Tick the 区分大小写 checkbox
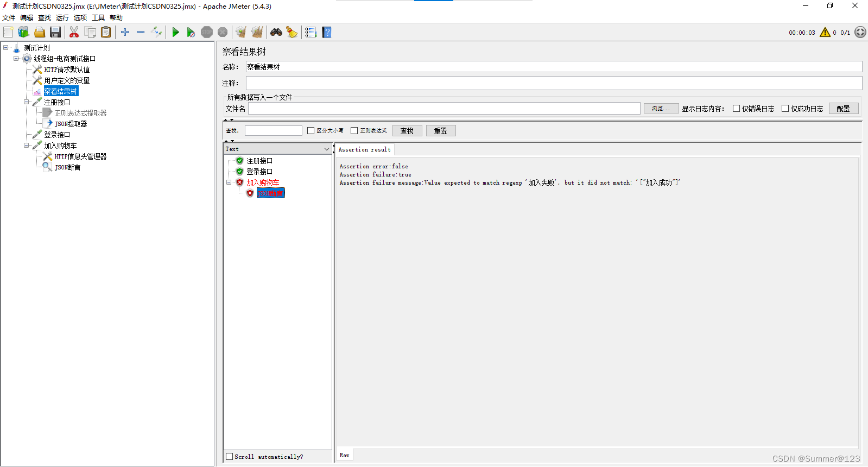The height and width of the screenshot is (467, 868). [311, 131]
